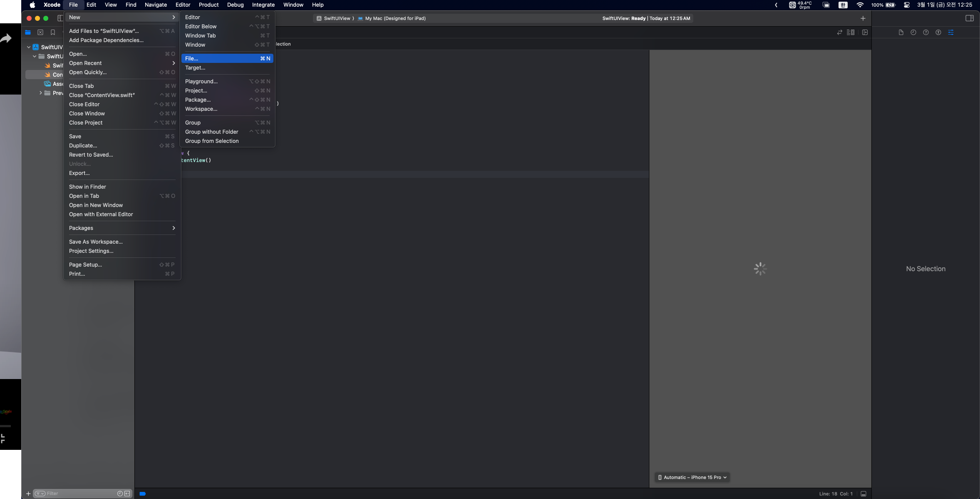Click the plus button in the tab bar
Image resolution: width=980 pixels, height=499 pixels.
click(x=863, y=18)
